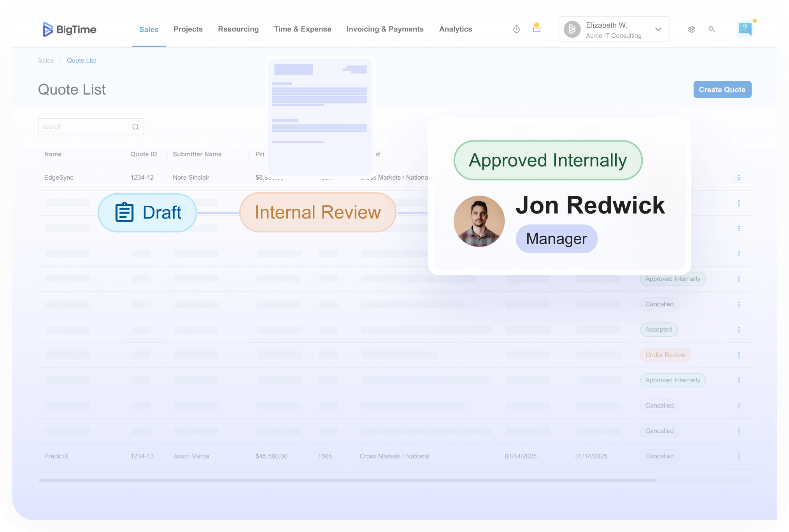Viewport: 789px width, 532px height.
Task: Expand the Elizabeth W. account dropdown
Action: pyautogui.click(x=658, y=29)
